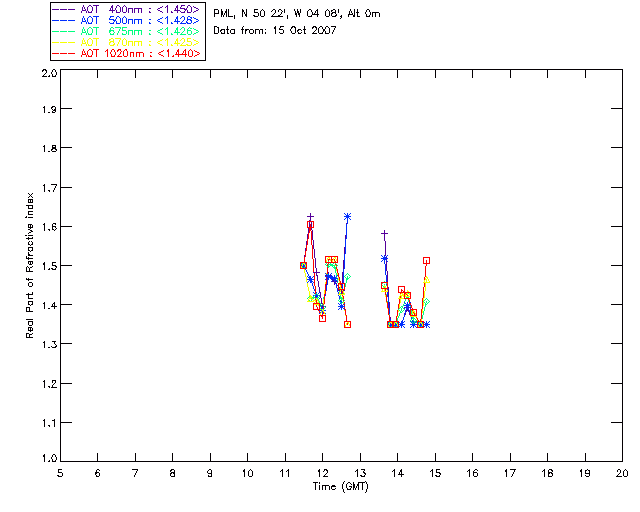Click y-axis tick label 2.0
This screenshot has width=640, height=512.
(x=49, y=73)
